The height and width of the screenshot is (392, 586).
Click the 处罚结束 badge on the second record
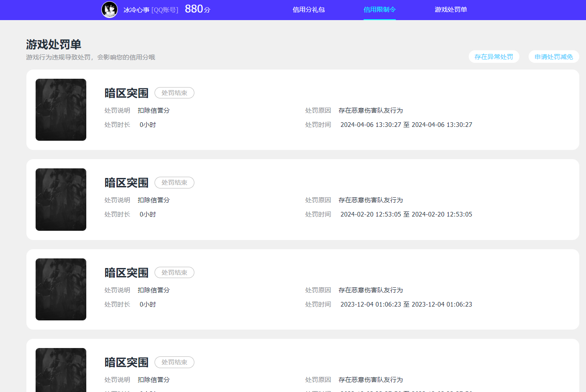point(174,183)
